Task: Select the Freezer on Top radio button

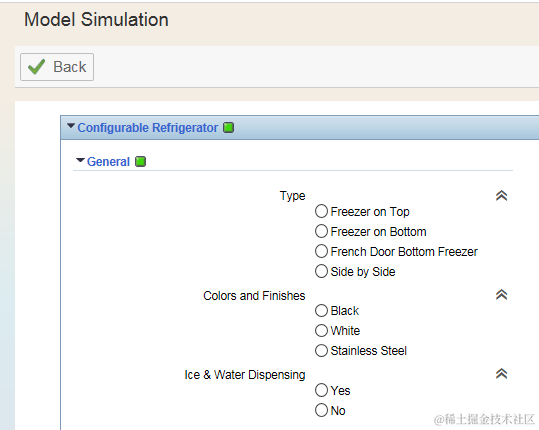Action: [321, 211]
